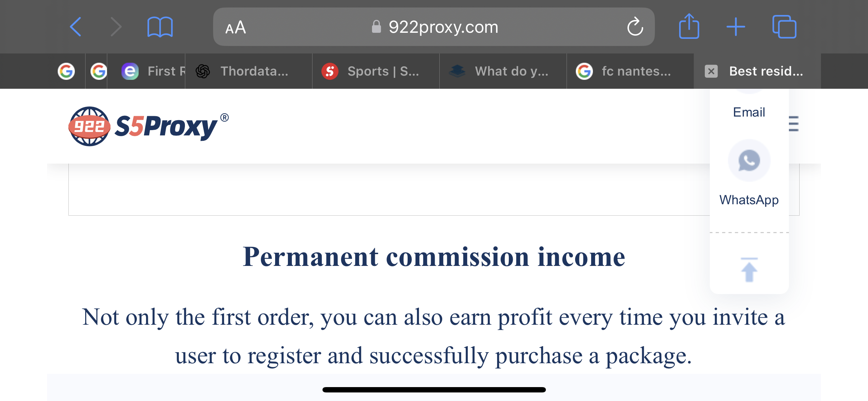Screen dimensions: 868x401
Task: Select the first Google tab
Action: click(x=66, y=71)
